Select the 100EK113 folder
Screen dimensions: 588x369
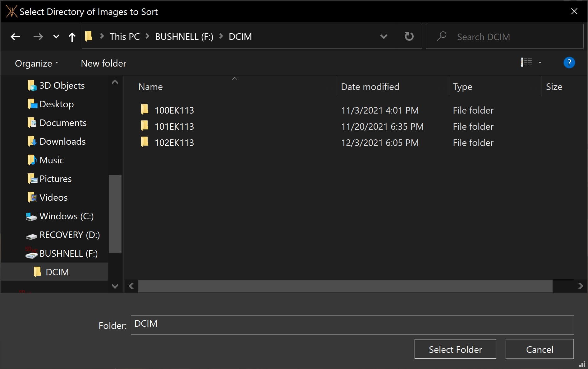[174, 110]
